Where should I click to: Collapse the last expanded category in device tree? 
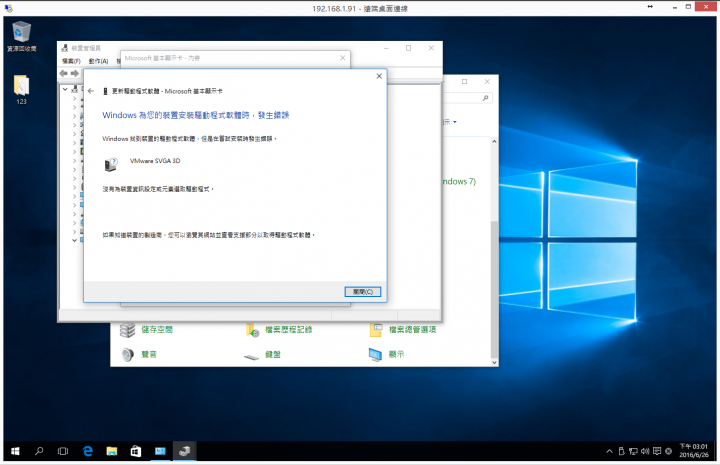pos(74,240)
